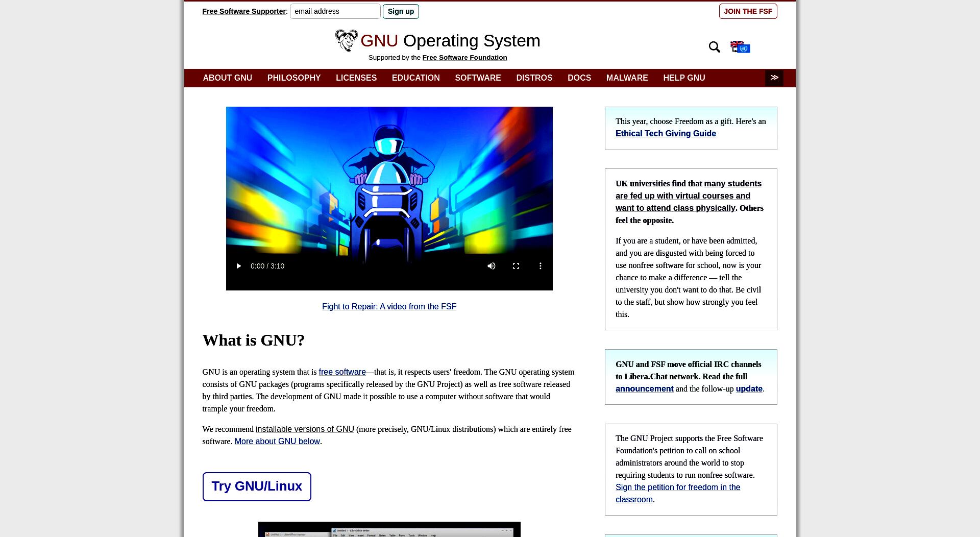Viewport: 980px width, 537px height.
Task: Open the ABOUT GNU menu
Action: [228, 78]
